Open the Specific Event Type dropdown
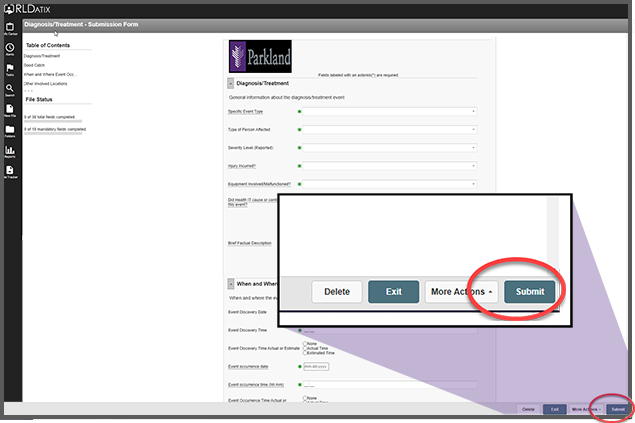 tap(390, 111)
